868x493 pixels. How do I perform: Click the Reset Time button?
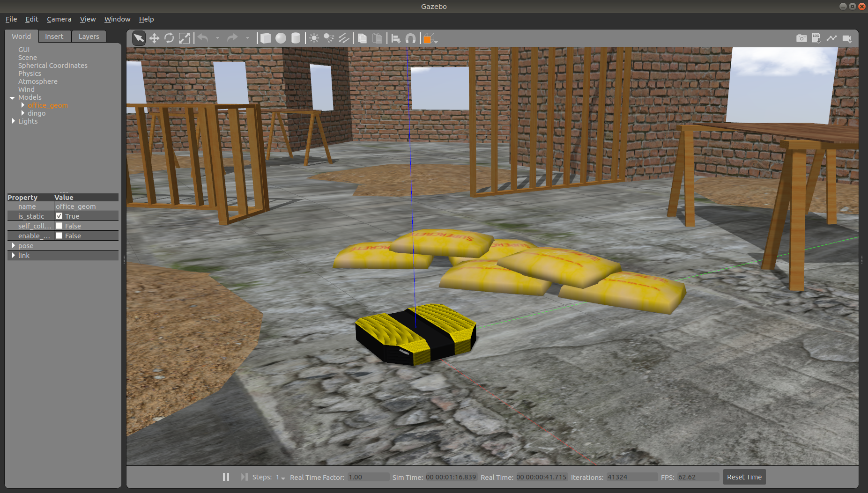click(744, 477)
